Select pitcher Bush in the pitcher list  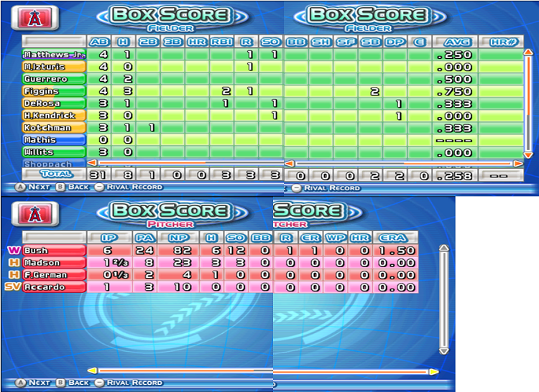tap(54, 251)
